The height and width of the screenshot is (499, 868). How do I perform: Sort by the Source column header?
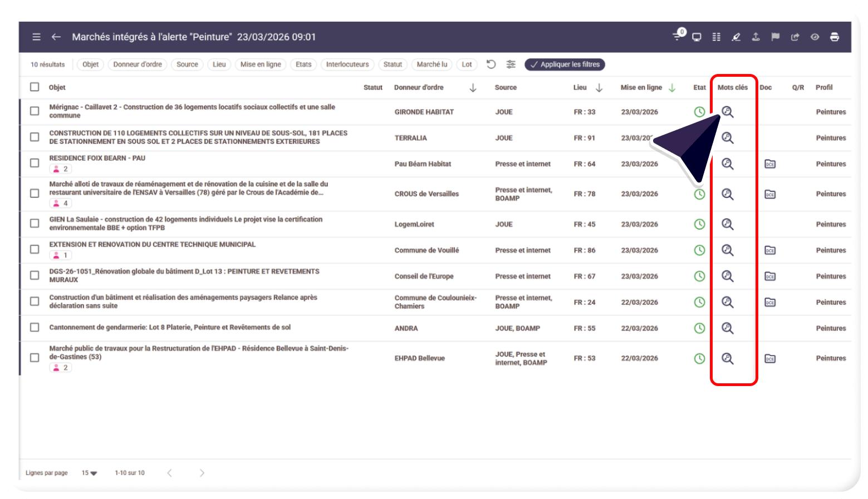point(506,87)
